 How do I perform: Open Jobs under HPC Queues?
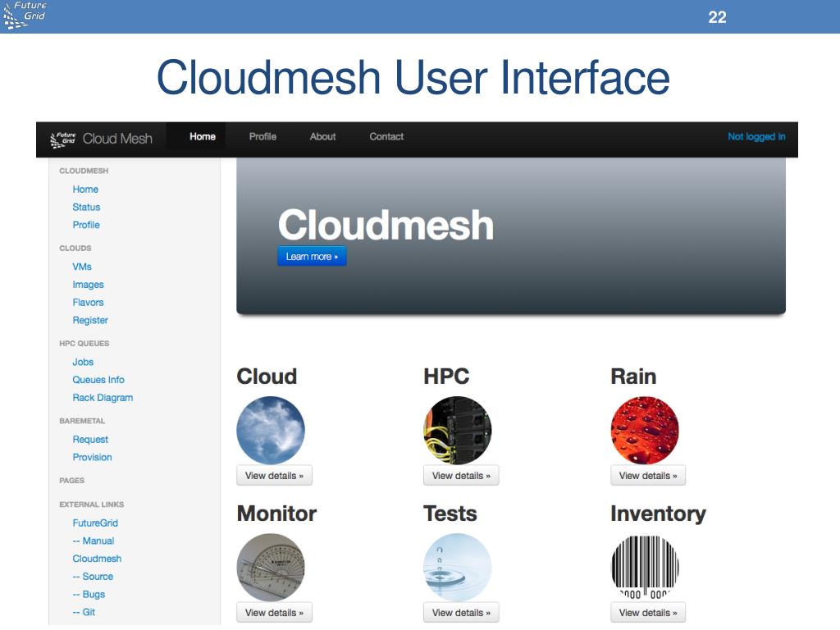[x=83, y=362]
